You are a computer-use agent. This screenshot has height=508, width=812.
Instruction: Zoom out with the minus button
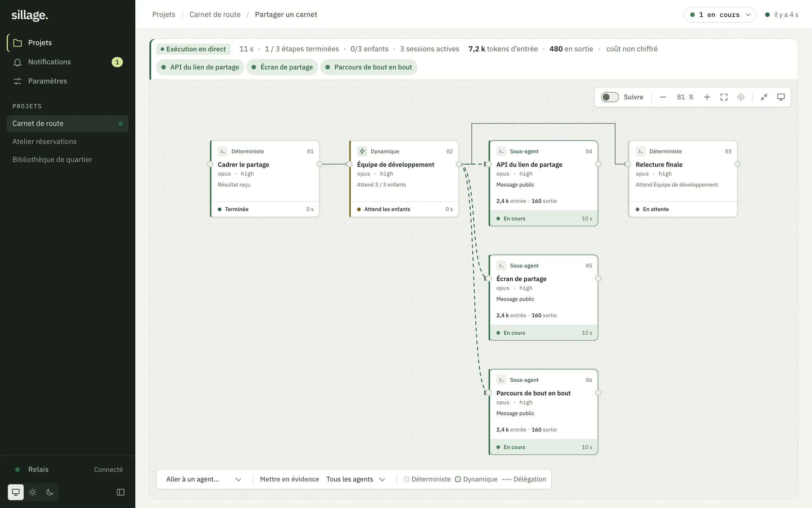click(x=663, y=97)
